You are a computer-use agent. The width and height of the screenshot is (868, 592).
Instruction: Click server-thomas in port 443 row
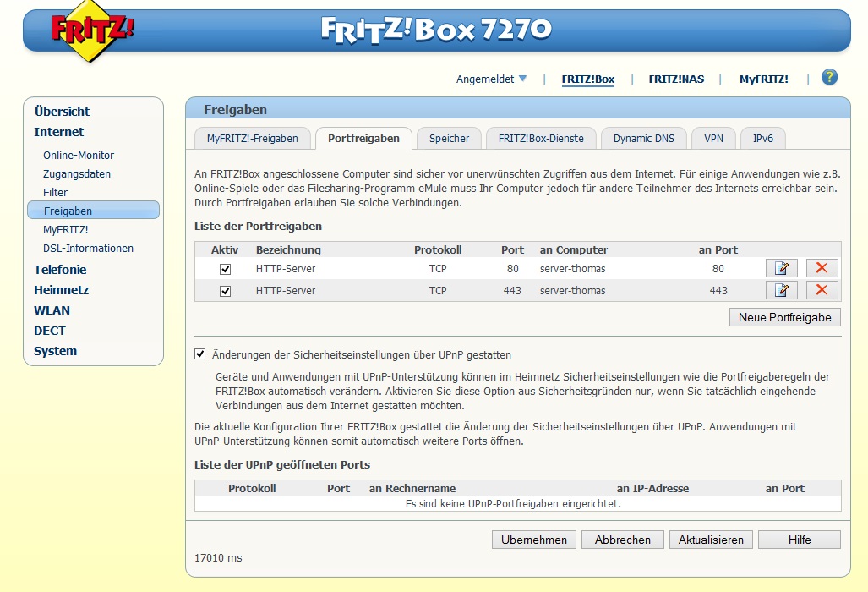pyautogui.click(x=572, y=290)
